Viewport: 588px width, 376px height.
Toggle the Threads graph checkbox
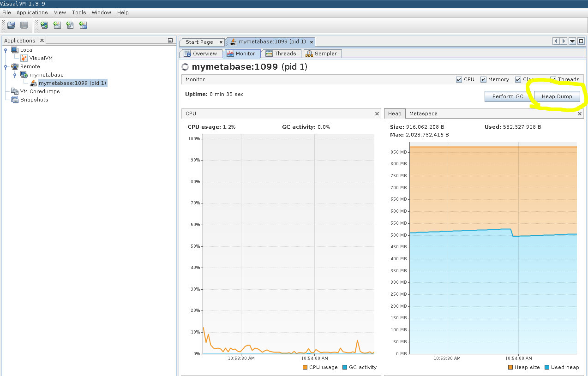(553, 79)
